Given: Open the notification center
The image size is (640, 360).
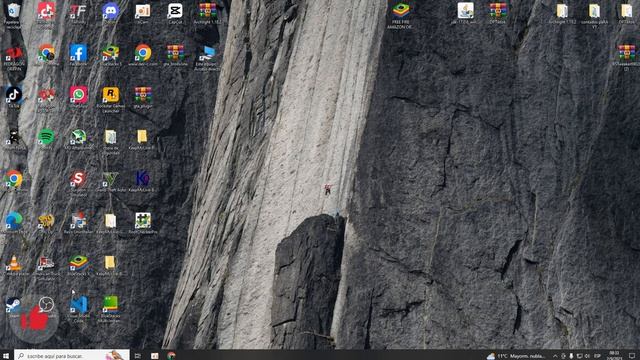Looking at the screenshot, I should tap(632, 356).
